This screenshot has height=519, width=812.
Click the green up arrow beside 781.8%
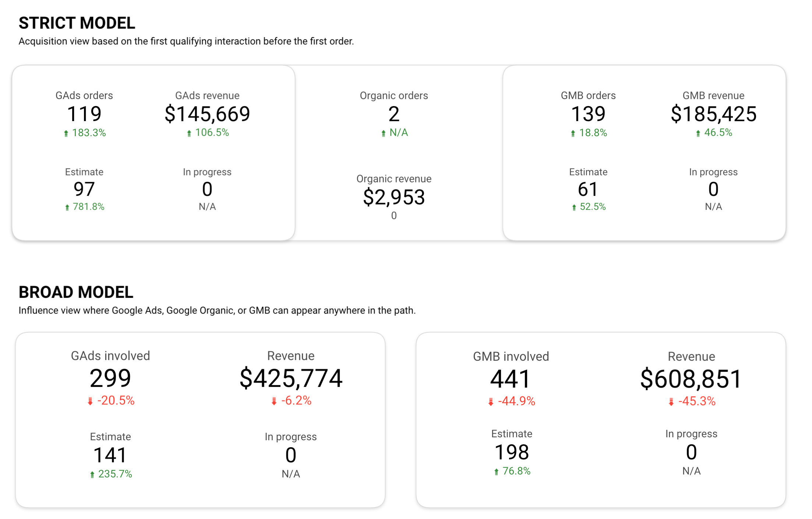point(67,208)
